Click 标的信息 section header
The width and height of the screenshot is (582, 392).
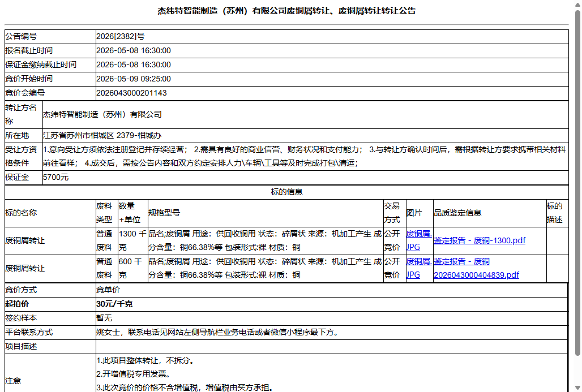click(286, 192)
